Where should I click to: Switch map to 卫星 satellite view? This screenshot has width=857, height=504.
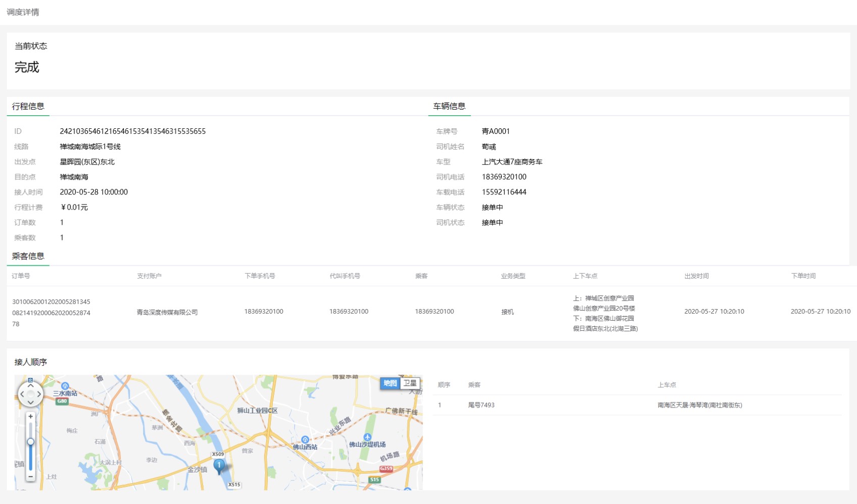point(410,384)
